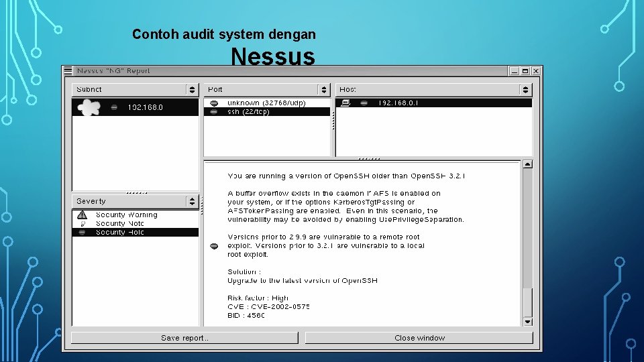Close the Nessus NG Report window via title bar
The height and width of the screenshot is (362, 644).
[536, 71]
